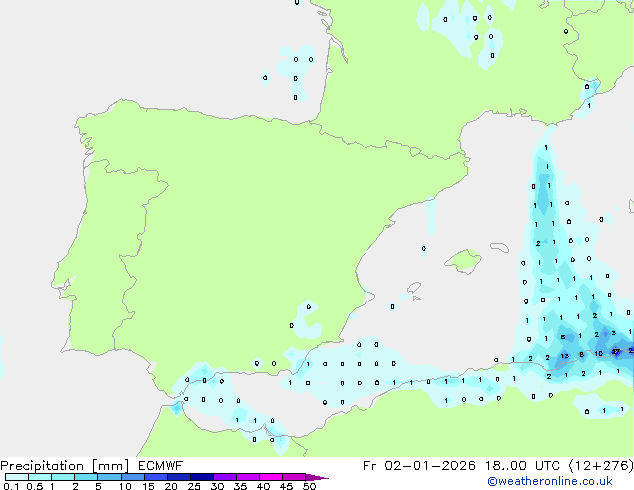Screen dimensions: 634x490
Task: Select the 35–40 mm violet legend swatch
Action: [248, 477]
